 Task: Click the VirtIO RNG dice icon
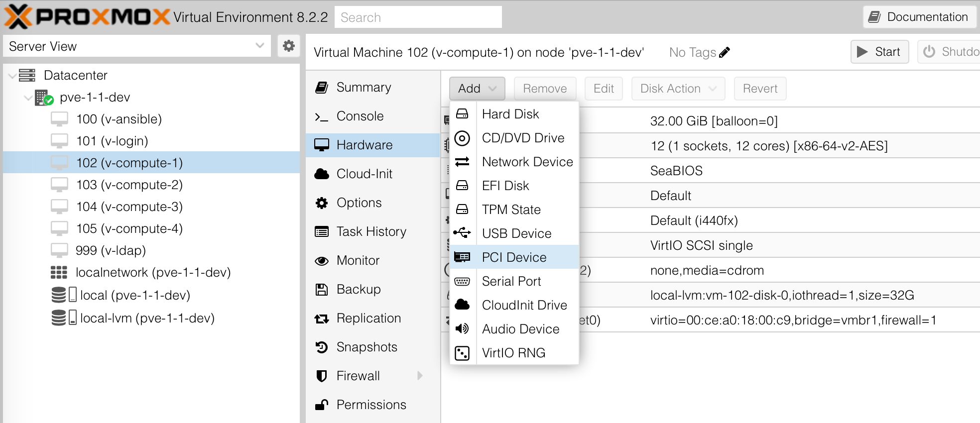click(x=462, y=353)
